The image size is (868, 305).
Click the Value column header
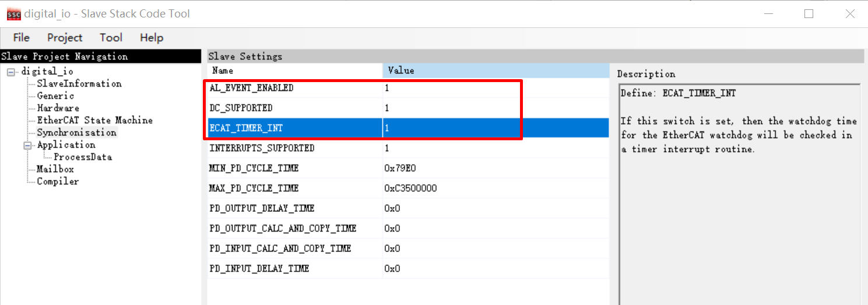point(496,70)
